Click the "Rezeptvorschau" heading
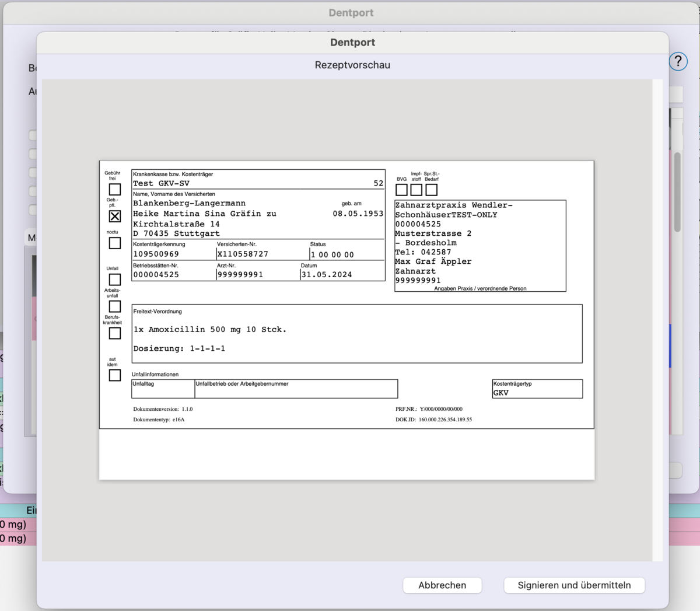 352,65
